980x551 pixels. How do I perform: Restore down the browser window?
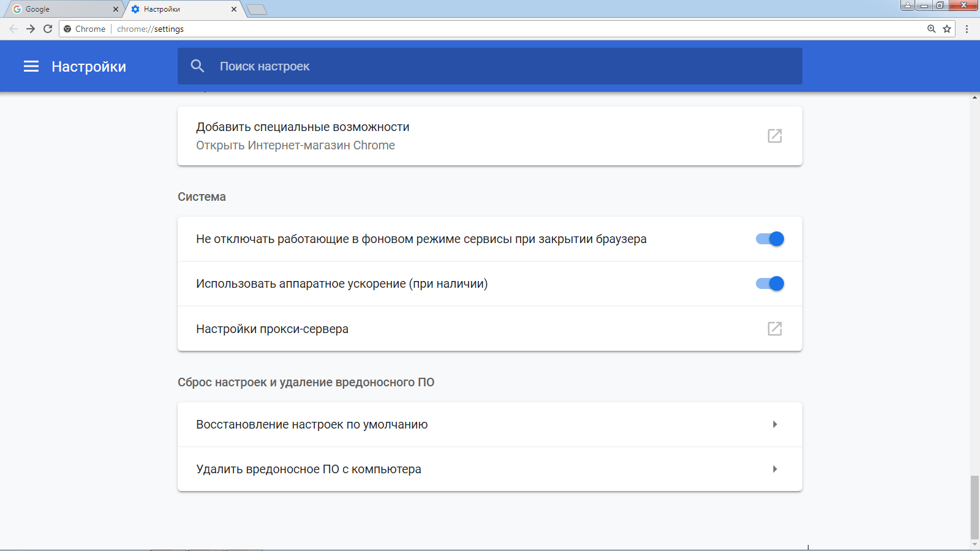point(940,6)
